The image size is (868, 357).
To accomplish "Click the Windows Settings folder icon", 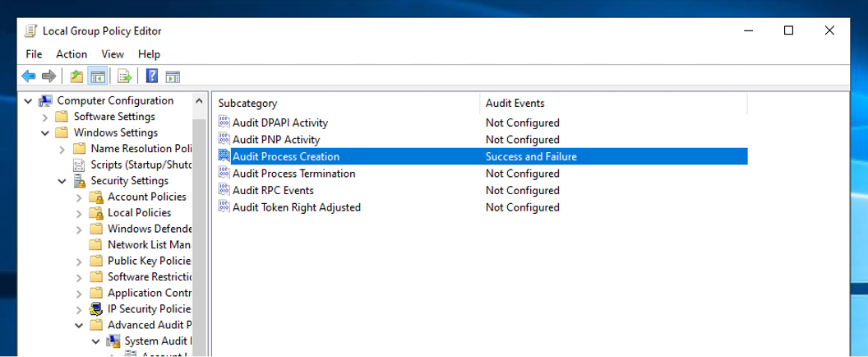I will (62, 132).
